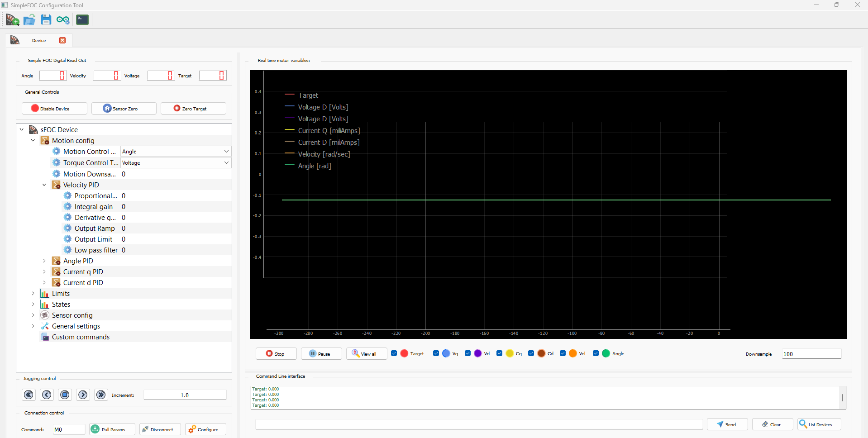868x438 pixels.
Task: Expand the Limits node
Action: pyautogui.click(x=33, y=293)
